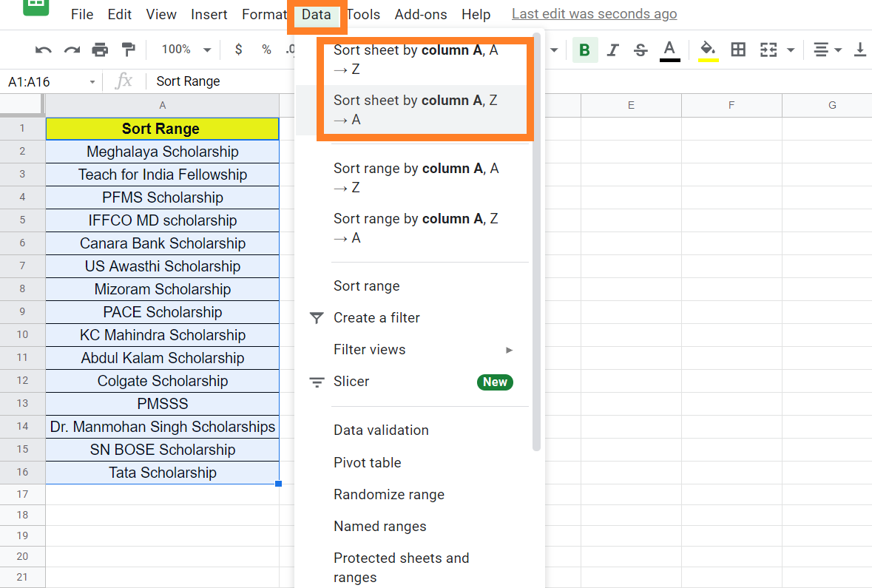Image resolution: width=872 pixels, height=588 pixels.
Task: Click the Data menu scrollbar
Action: coord(537,242)
